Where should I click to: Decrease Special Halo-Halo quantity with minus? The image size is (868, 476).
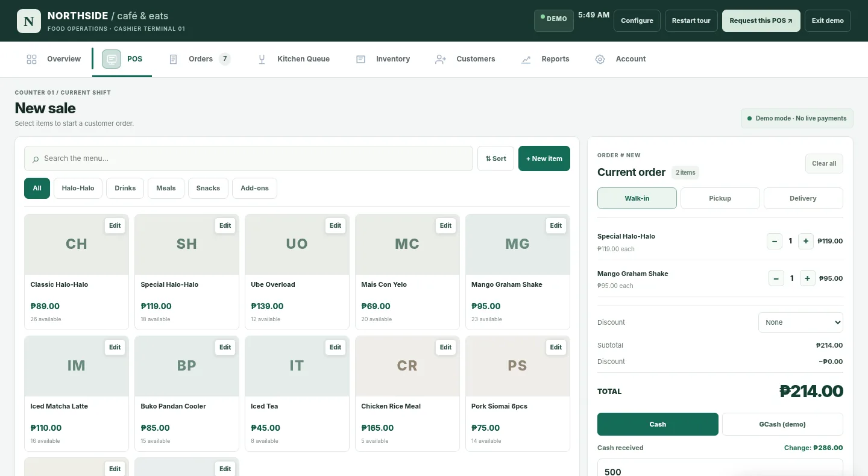[x=775, y=241]
